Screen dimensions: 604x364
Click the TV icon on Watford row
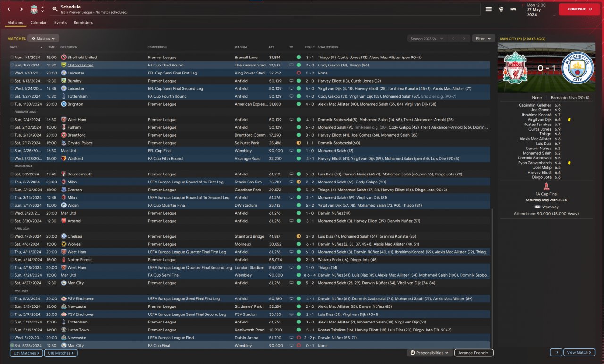(291, 158)
